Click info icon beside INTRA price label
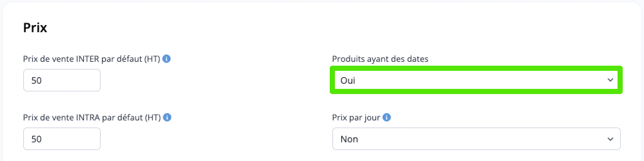The width and height of the screenshot is (644, 161). pyautogui.click(x=167, y=118)
